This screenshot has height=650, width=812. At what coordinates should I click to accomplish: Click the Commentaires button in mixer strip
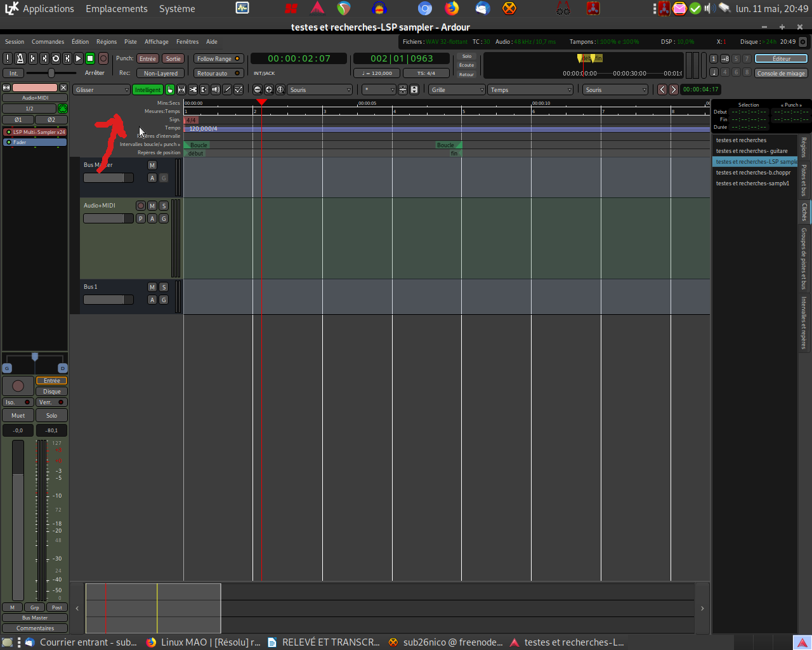(35, 628)
